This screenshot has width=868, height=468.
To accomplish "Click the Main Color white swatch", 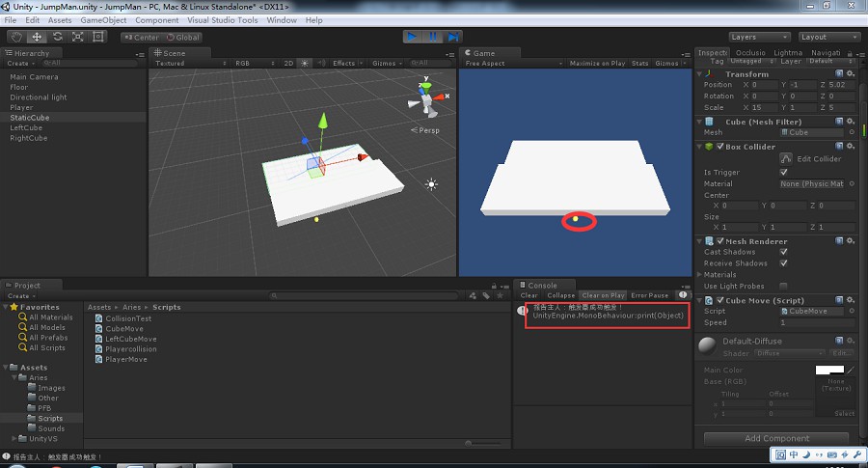I will pyautogui.click(x=829, y=370).
